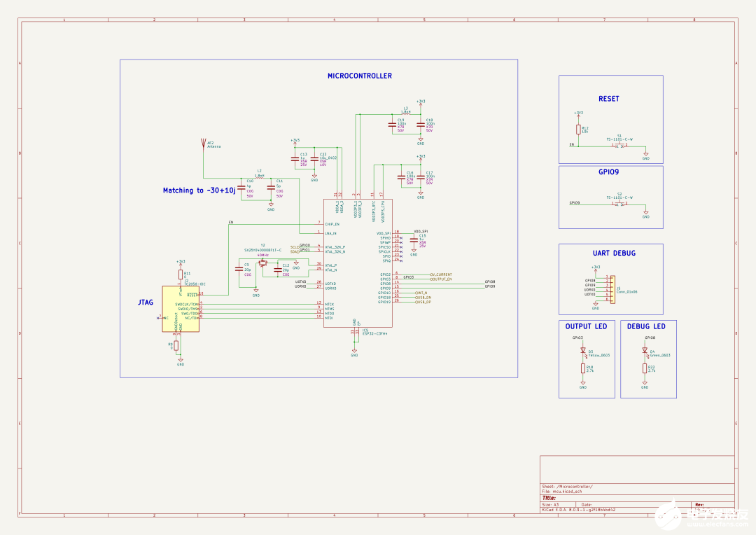756x535 pixels.
Task: Click the UART DEBUG heading
Action: [x=615, y=253]
